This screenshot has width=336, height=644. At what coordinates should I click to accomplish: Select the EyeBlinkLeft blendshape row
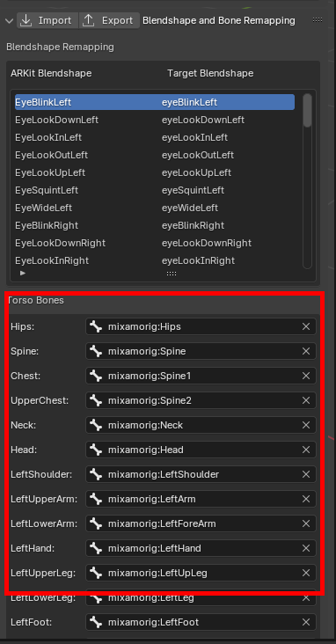(x=155, y=102)
